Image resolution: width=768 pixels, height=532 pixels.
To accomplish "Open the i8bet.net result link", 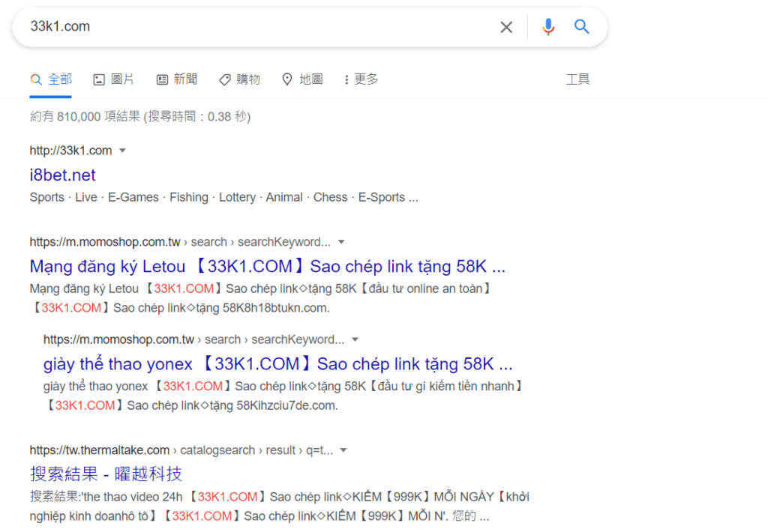I will [x=63, y=175].
